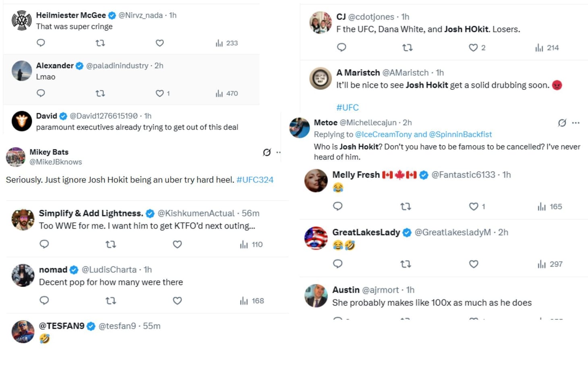
Task: Open the #UFC324 hashtag page
Action: point(255,180)
